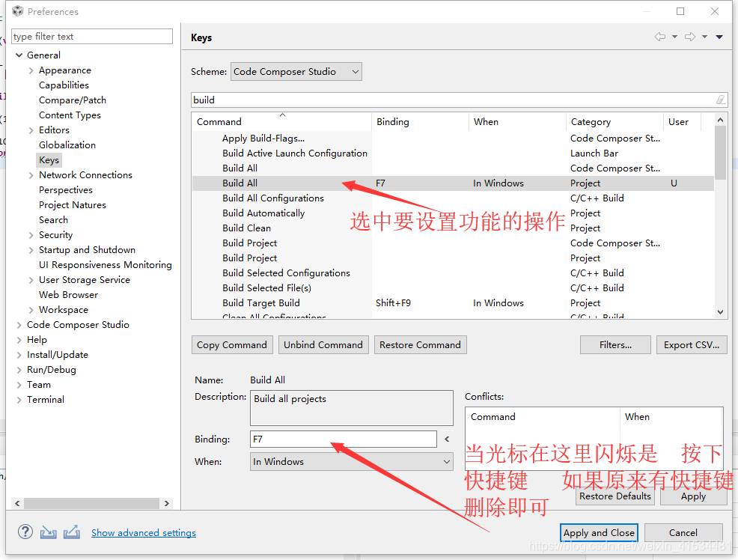The image size is (738, 560).
Task: Click the Export preferences icon
Action: coord(72,532)
